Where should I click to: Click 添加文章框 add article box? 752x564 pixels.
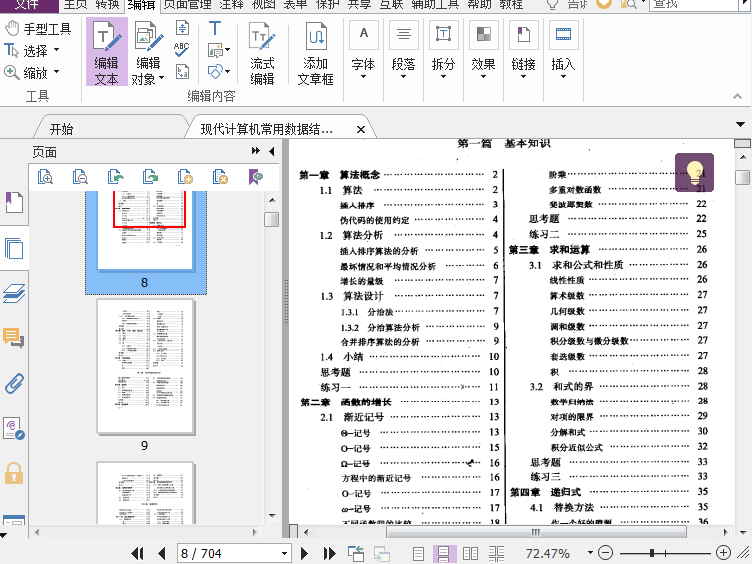point(316,53)
